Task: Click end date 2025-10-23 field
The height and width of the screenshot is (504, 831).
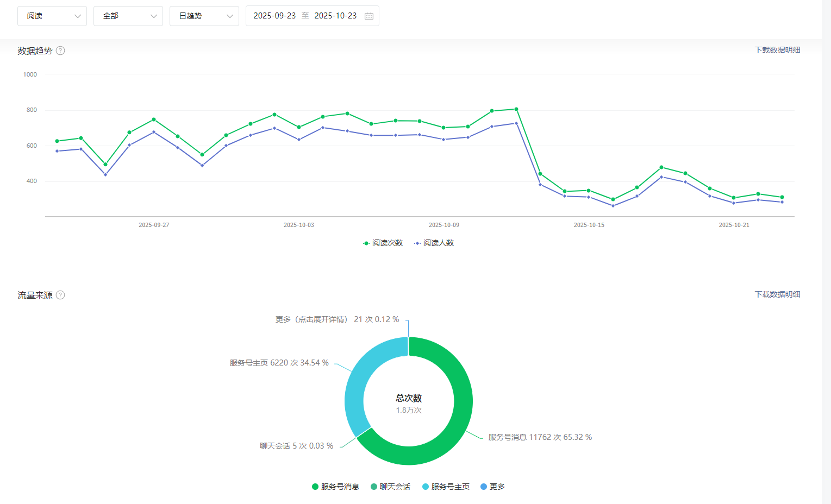Action: tap(335, 16)
